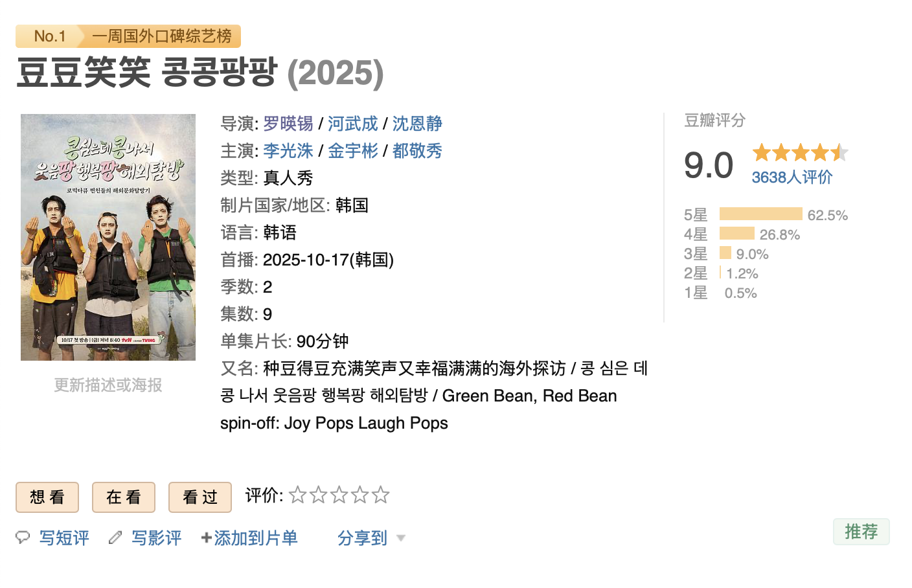Screen dimensions: 912x588
Task: Open the show poster image
Action: 108,237
